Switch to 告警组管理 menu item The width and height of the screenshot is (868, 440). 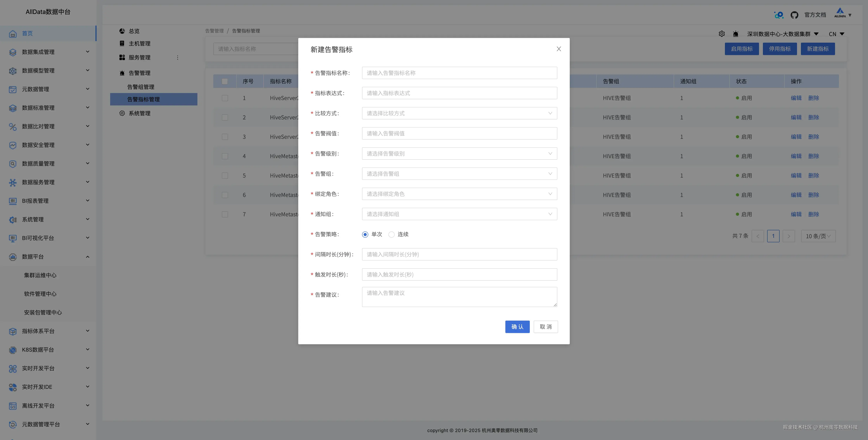pyautogui.click(x=141, y=87)
